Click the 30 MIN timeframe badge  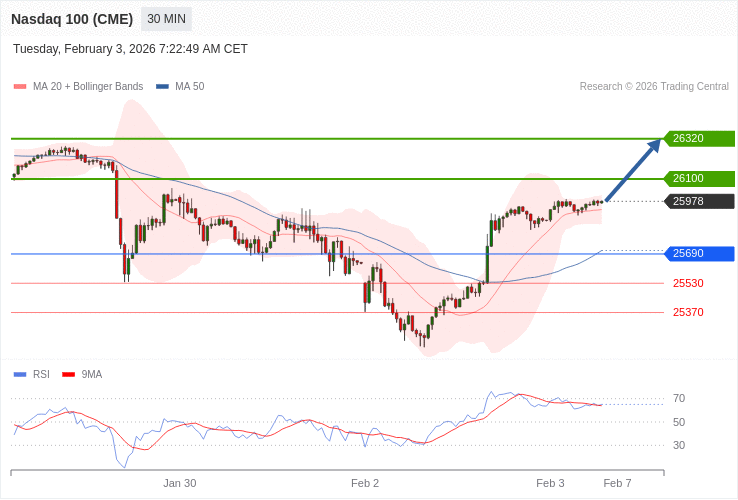click(166, 19)
